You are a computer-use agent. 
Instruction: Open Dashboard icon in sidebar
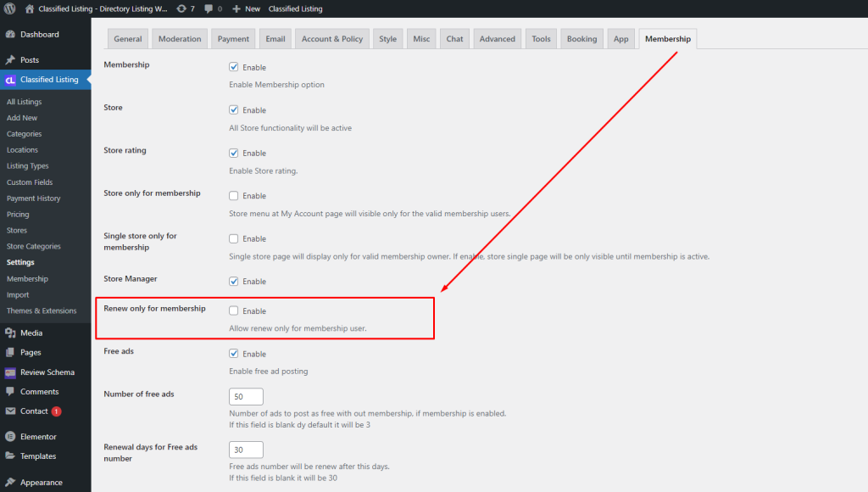(x=10, y=34)
